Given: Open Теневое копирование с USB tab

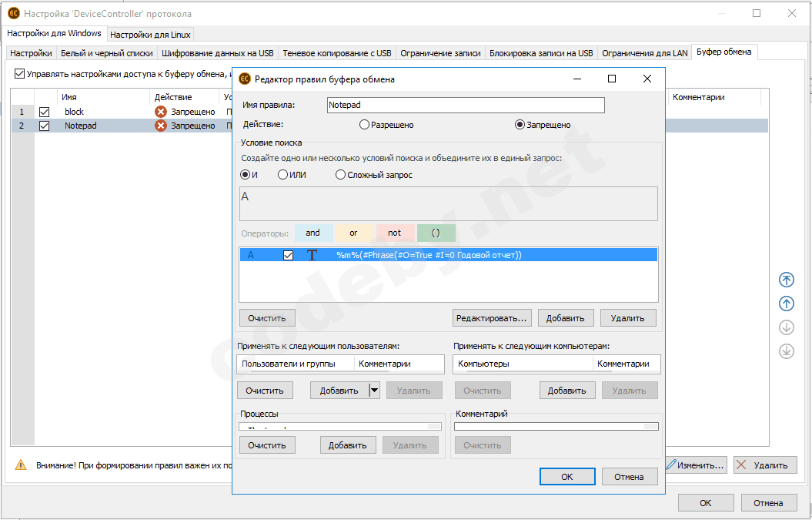Looking at the screenshot, I should click(x=337, y=53).
